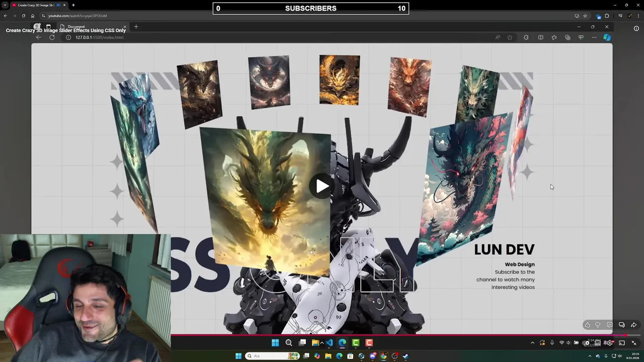
Task: Open Chrome home page button
Action: (32, 16)
